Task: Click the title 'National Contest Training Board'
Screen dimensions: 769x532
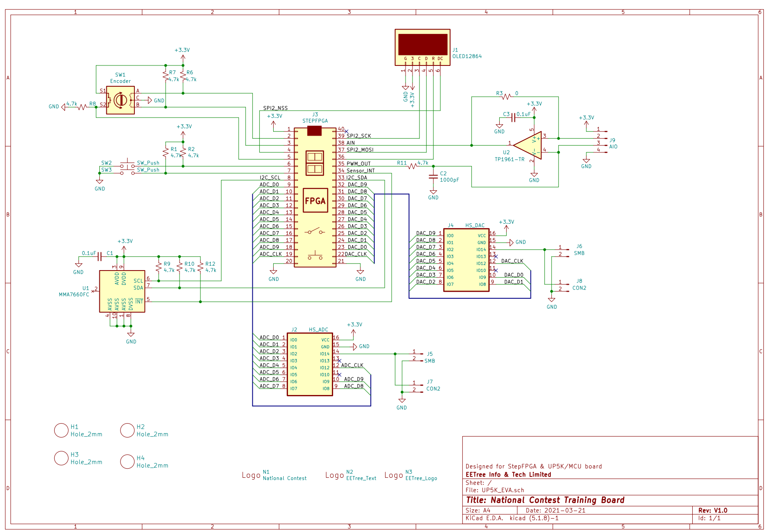Action: (545, 500)
